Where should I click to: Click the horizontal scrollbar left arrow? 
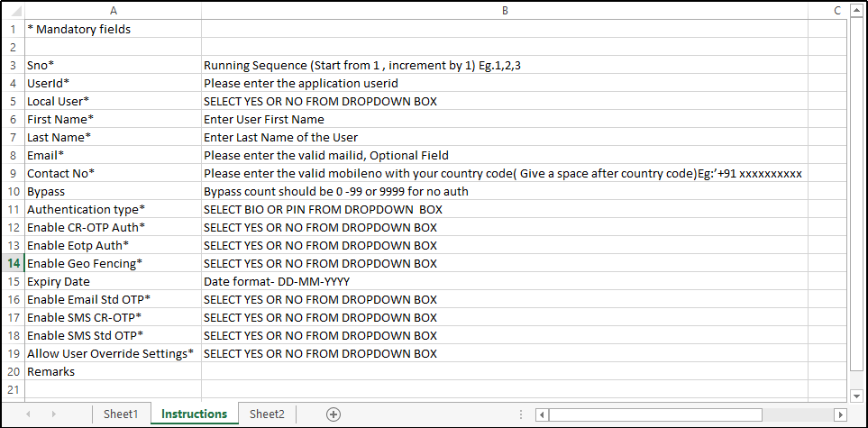pyautogui.click(x=542, y=414)
